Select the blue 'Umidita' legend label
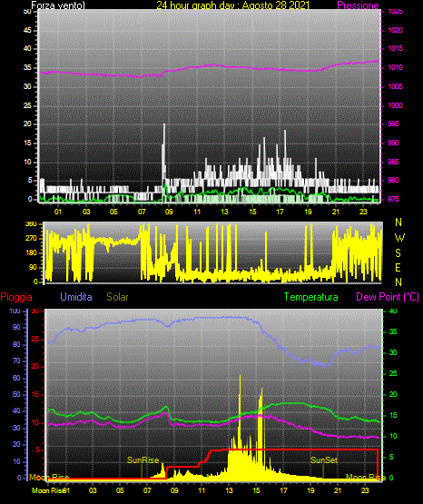Viewport: 423px width, 504px height. 76,297
